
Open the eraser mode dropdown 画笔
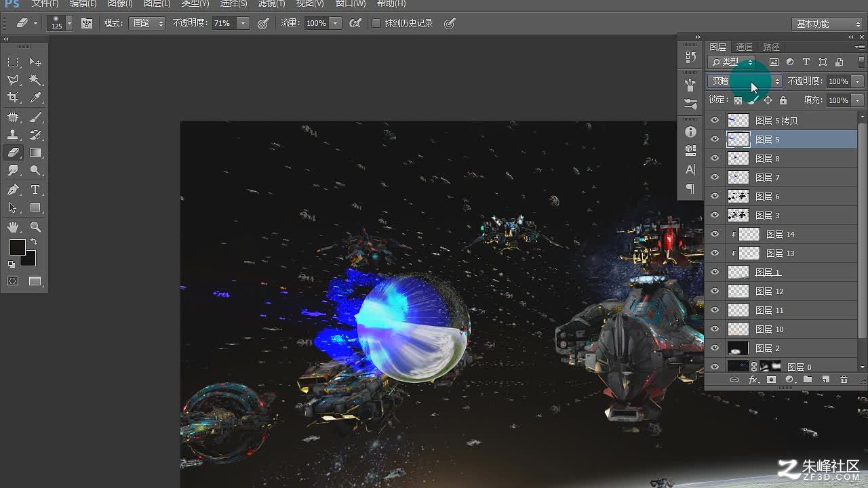click(148, 23)
